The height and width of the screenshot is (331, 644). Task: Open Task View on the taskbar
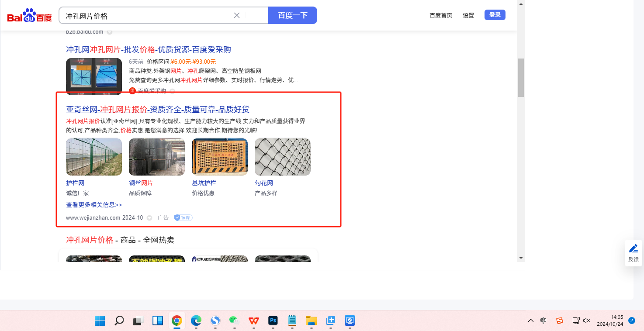[x=138, y=321]
